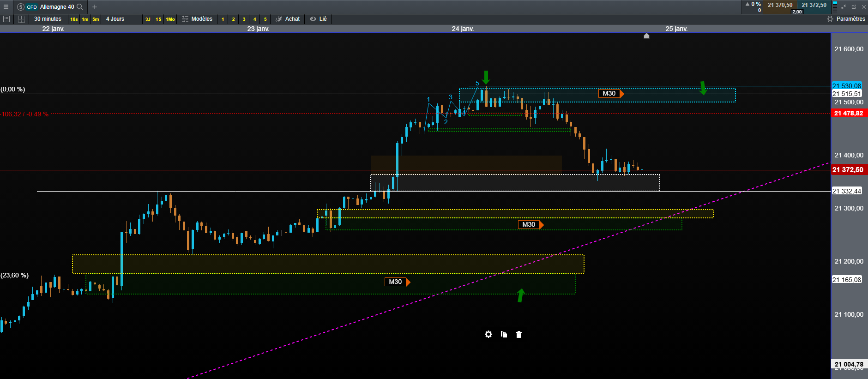This screenshot has width=868, height=379.
Task: Click the Achat candlestick order icon
Action: pyautogui.click(x=279, y=19)
